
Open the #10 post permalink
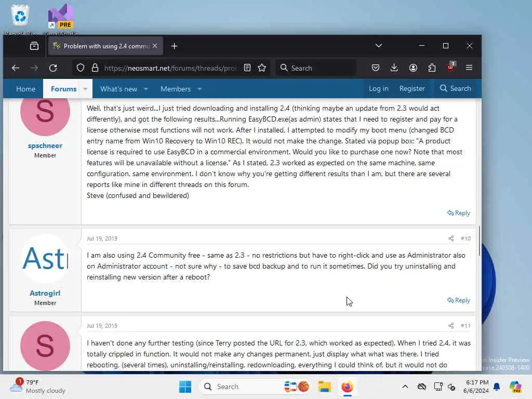[465, 238]
